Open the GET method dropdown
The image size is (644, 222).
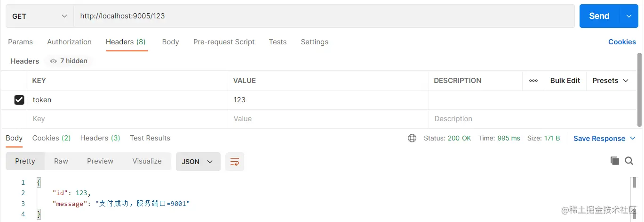[40, 16]
